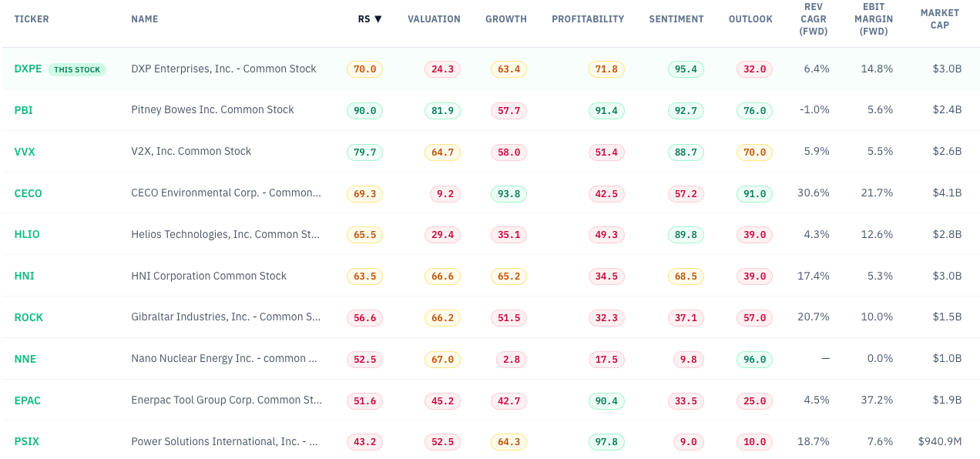Click DXPE's sentiment score badge 95.4
The width and height of the screenshot is (980, 459).
[686, 69]
